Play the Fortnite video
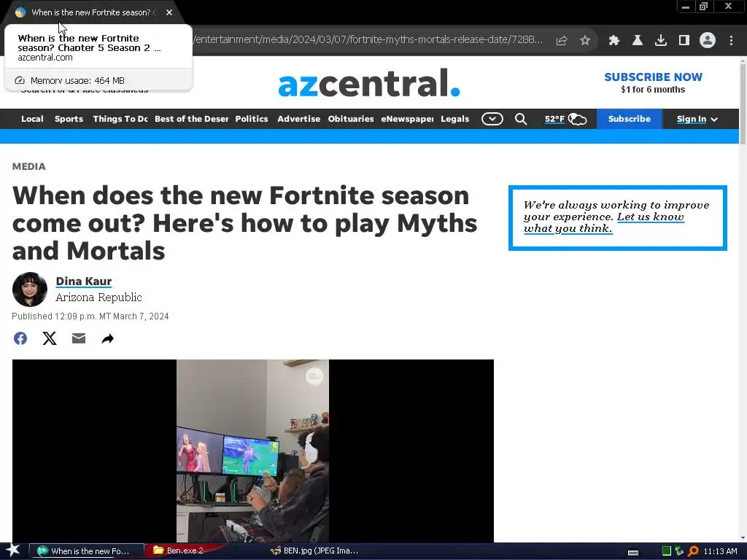 tap(252, 451)
